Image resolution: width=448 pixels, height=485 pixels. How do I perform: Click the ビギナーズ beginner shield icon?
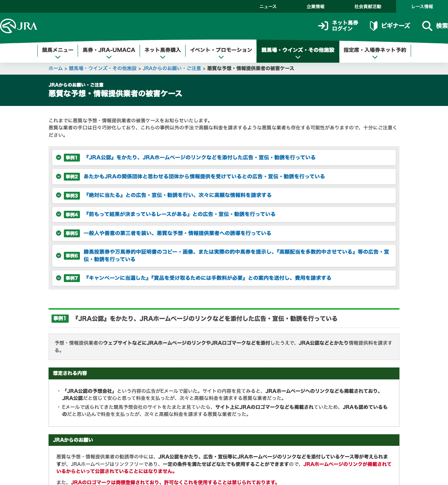[373, 26]
